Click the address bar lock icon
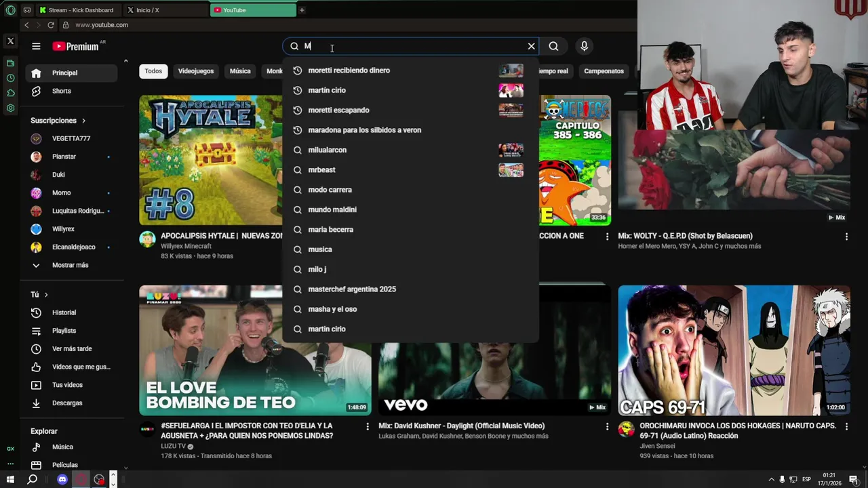Image resolution: width=868 pixels, height=488 pixels. (66, 25)
